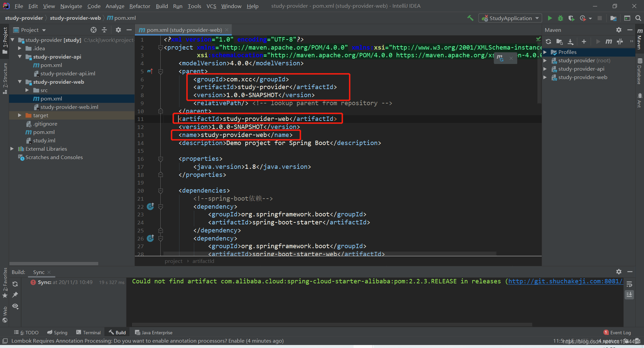
Task: Collapse all nodes in the Project panel
Action: coord(104,30)
